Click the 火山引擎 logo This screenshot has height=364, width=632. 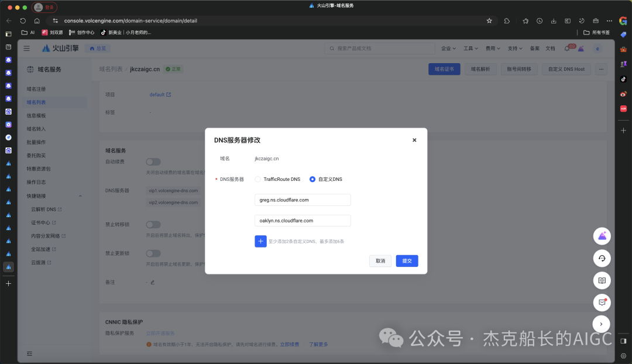pyautogui.click(x=60, y=49)
